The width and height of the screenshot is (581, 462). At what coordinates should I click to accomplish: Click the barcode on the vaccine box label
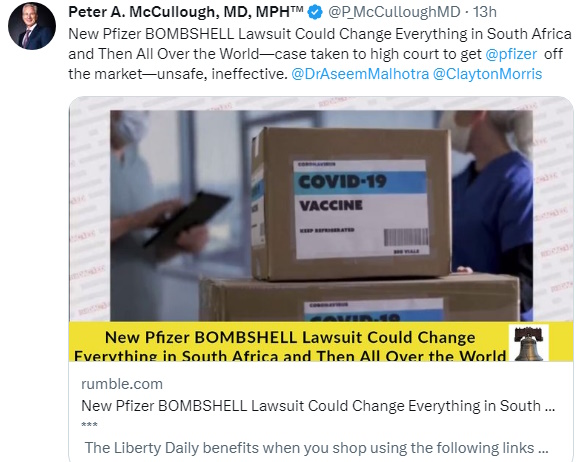coord(406,237)
